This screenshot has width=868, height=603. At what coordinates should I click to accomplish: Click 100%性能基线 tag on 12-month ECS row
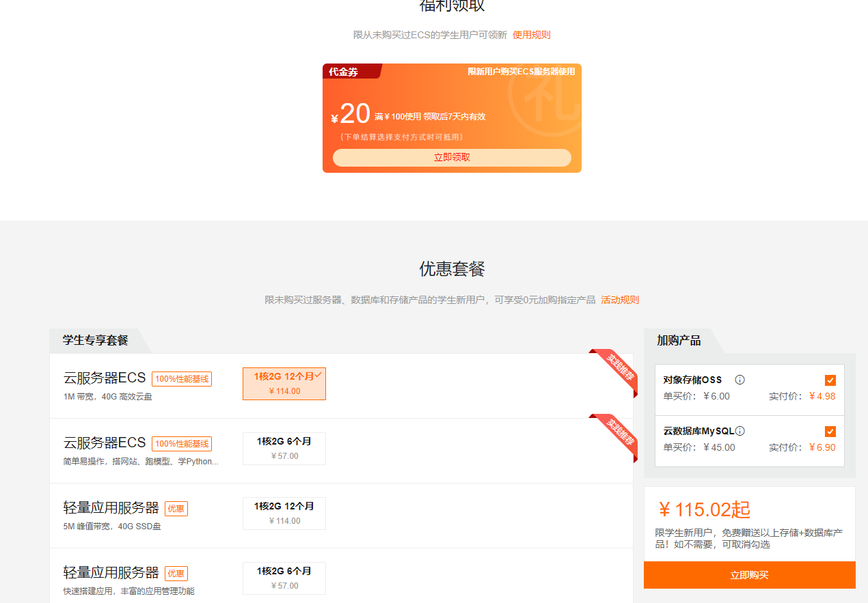[182, 379]
